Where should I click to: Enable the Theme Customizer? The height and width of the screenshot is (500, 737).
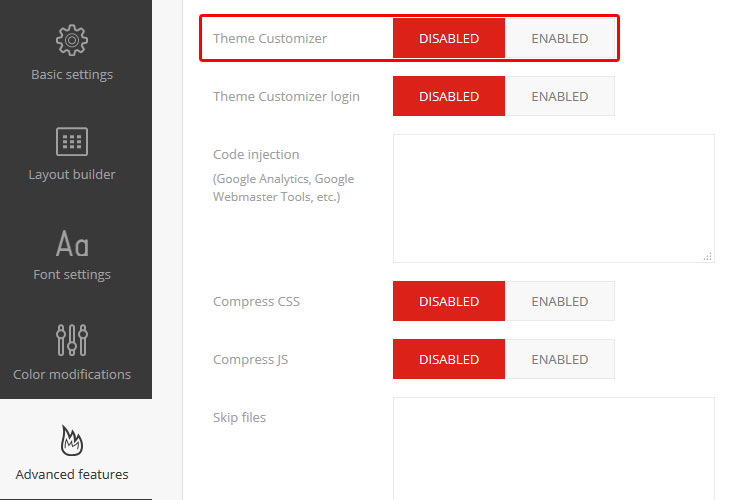[560, 39]
